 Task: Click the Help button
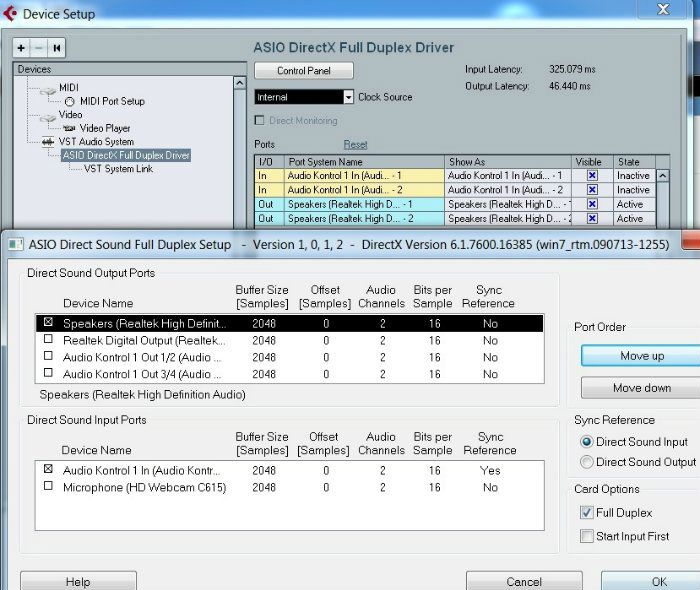click(x=78, y=581)
